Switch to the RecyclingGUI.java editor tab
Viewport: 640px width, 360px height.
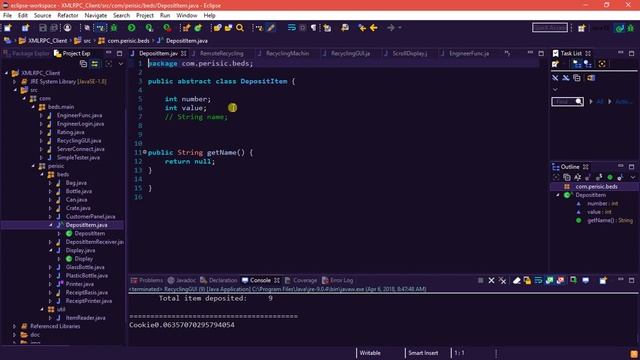(x=347, y=53)
